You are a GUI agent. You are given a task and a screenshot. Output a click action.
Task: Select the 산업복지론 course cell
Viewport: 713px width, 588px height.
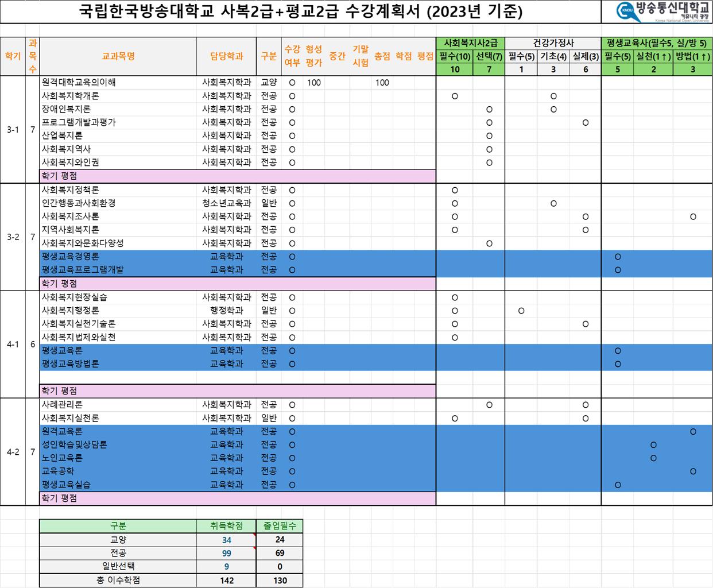coord(118,136)
